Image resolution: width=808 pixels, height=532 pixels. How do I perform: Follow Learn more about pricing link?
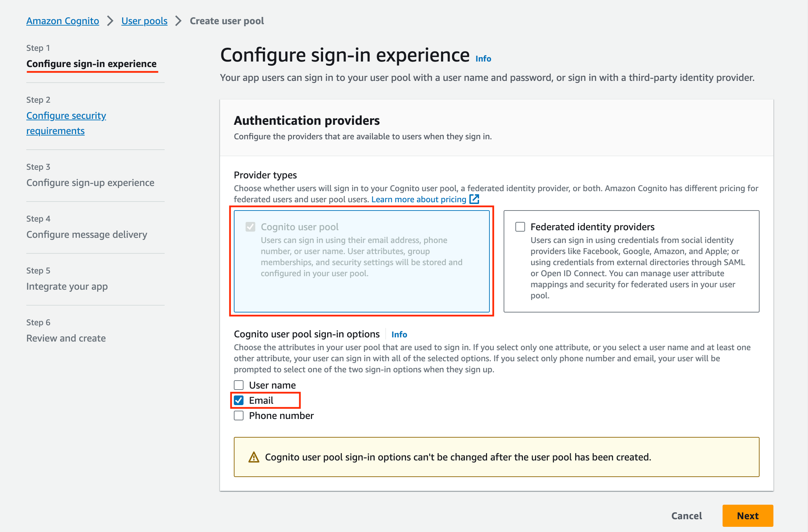[x=419, y=199]
